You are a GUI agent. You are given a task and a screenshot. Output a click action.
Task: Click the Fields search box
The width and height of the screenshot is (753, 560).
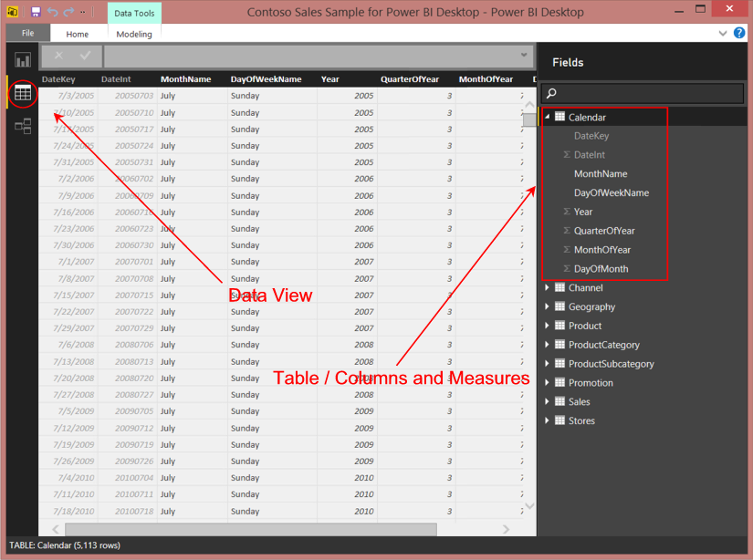(x=643, y=93)
